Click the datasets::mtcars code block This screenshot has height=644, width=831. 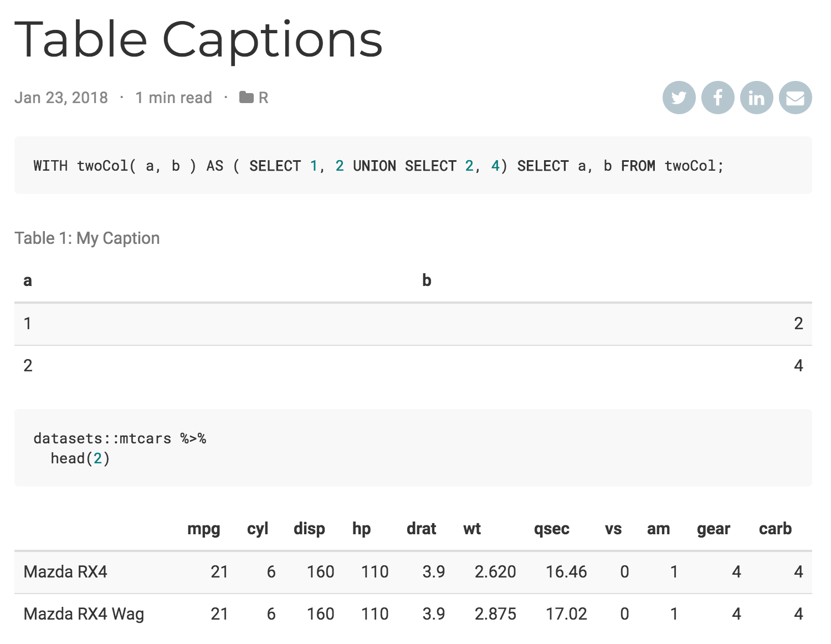120,448
